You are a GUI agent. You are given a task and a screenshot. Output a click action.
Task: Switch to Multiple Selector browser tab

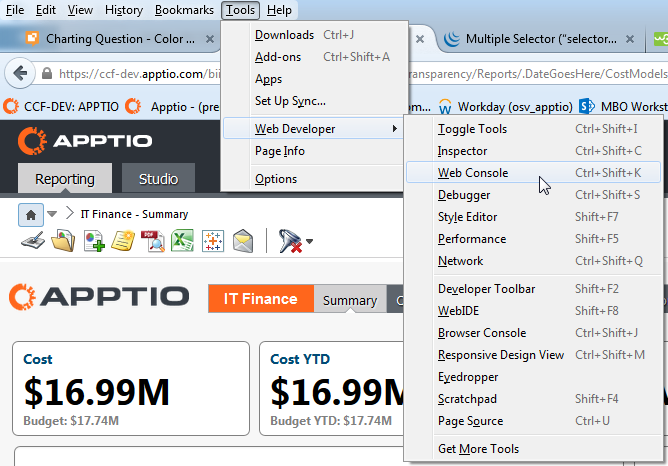pyautogui.click(x=539, y=39)
